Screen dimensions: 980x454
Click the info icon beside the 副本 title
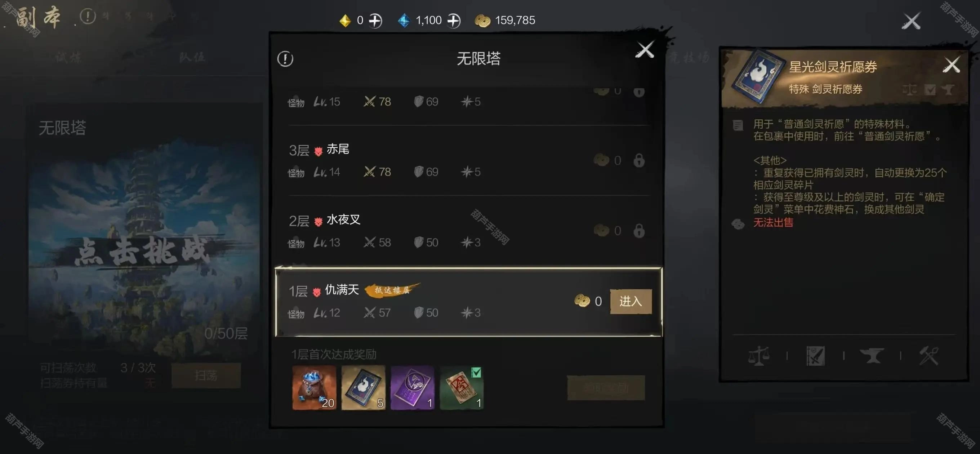(x=88, y=17)
